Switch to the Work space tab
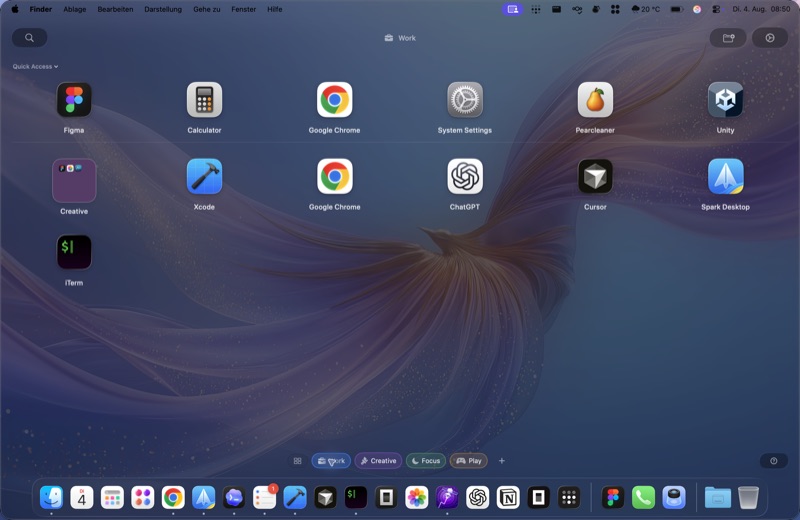 [x=331, y=461]
